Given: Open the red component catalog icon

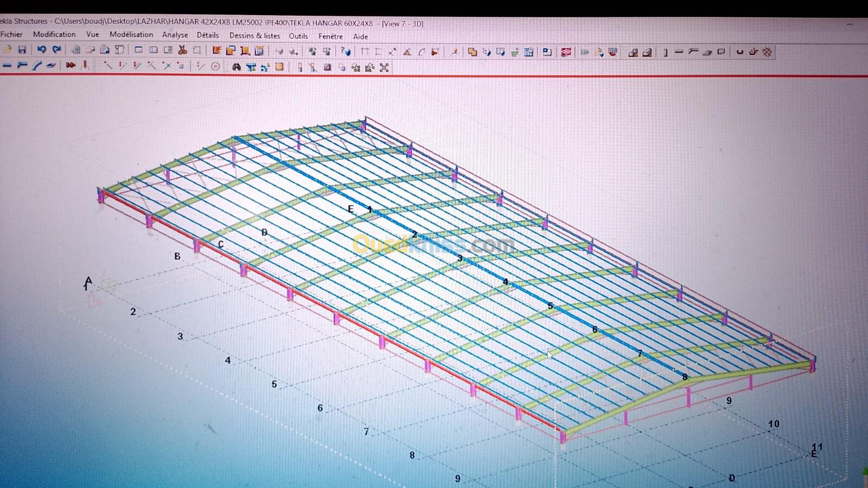Looking at the screenshot, I should tap(566, 53).
